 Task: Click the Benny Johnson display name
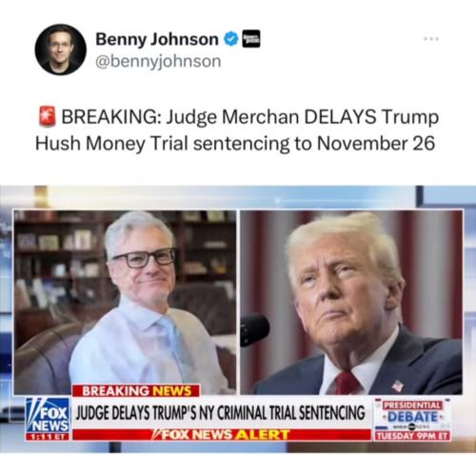click(x=157, y=39)
